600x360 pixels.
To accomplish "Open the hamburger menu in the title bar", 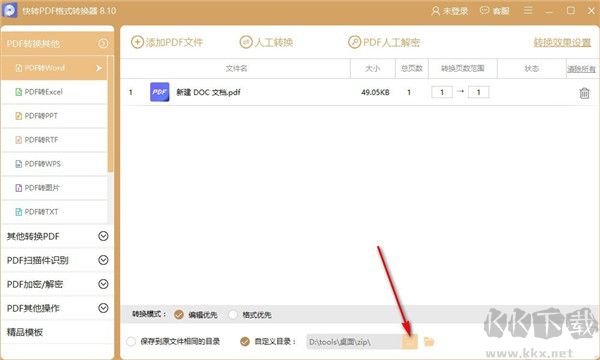I will 528,10.
